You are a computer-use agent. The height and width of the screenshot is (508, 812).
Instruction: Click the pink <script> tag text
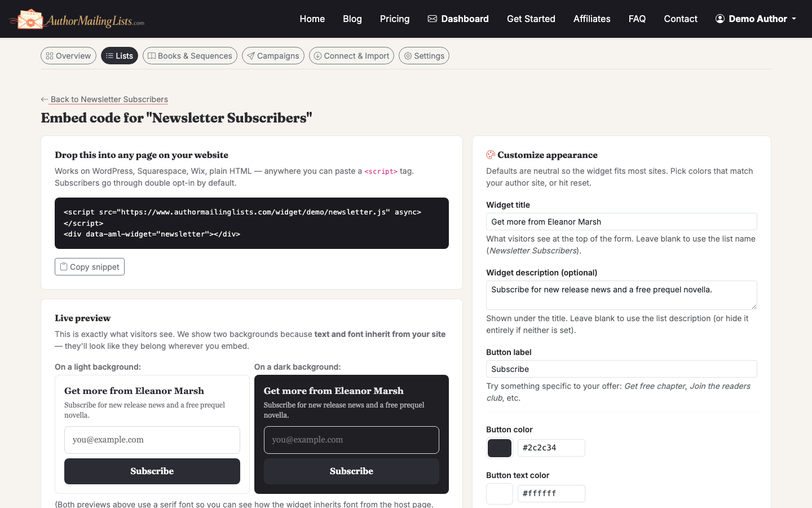381,172
